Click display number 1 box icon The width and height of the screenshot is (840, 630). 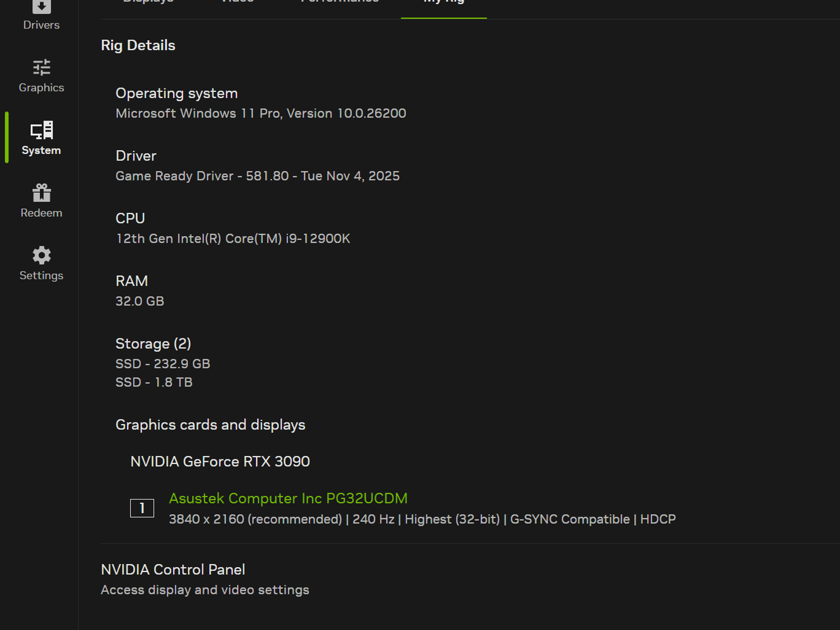[142, 508]
